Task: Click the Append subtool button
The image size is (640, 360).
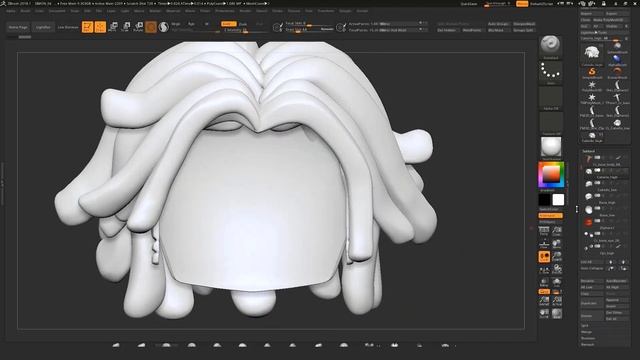Action: pos(617,300)
